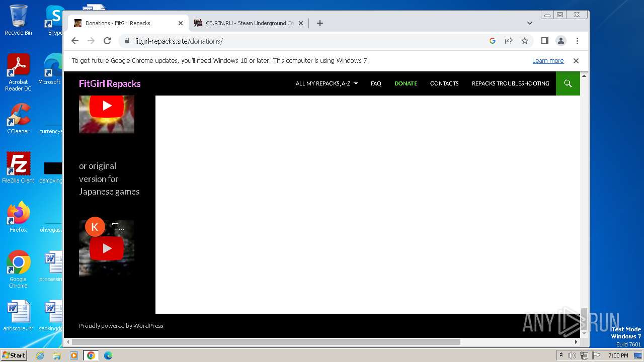Screen dimensions: 644x362
Task: Open the Google icon in address bar
Action: click(493, 41)
